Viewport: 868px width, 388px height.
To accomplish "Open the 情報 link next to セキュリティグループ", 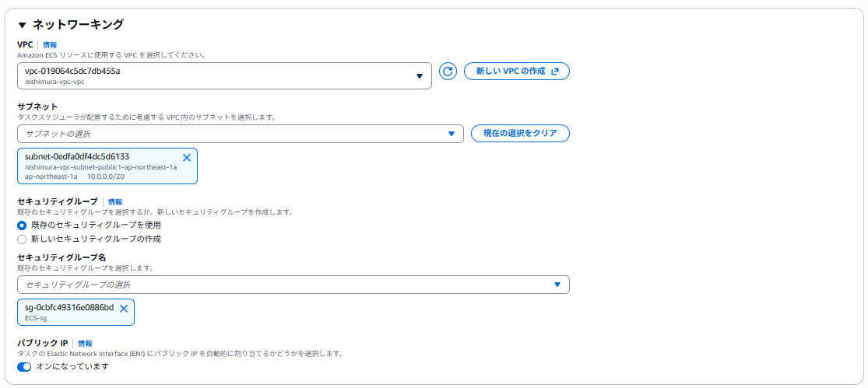I will click(115, 201).
